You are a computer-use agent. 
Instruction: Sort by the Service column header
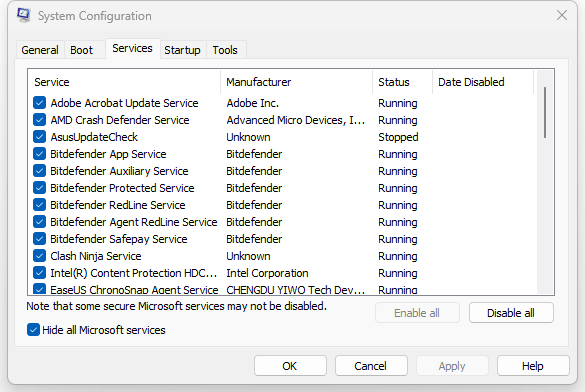pos(124,82)
